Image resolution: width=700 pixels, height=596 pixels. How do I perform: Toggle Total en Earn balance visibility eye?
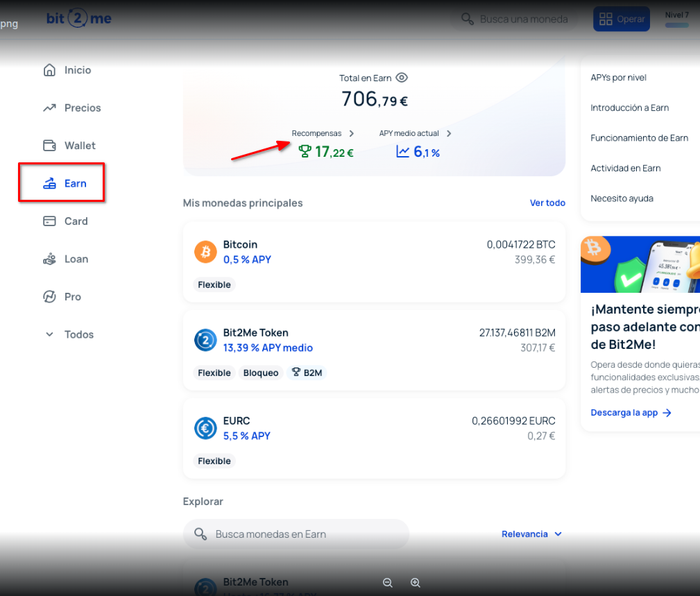pyautogui.click(x=402, y=78)
